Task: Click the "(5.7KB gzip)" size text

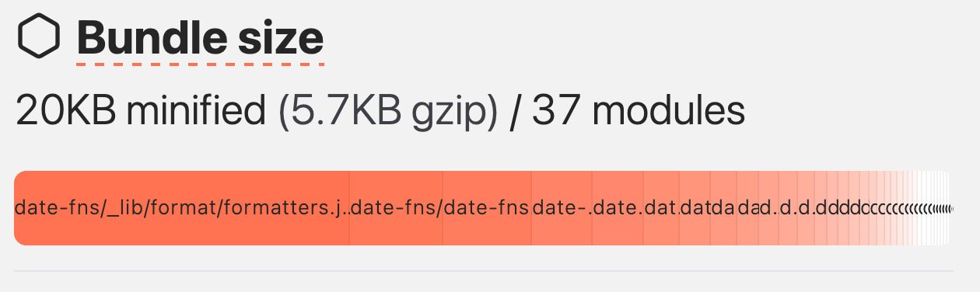Action: (388, 113)
